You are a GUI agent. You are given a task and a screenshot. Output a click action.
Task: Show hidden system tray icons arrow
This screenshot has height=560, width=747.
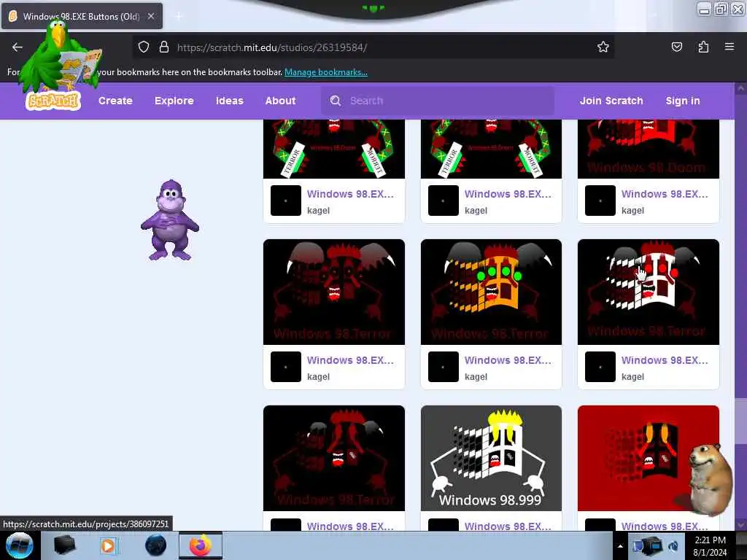click(620, 546)
